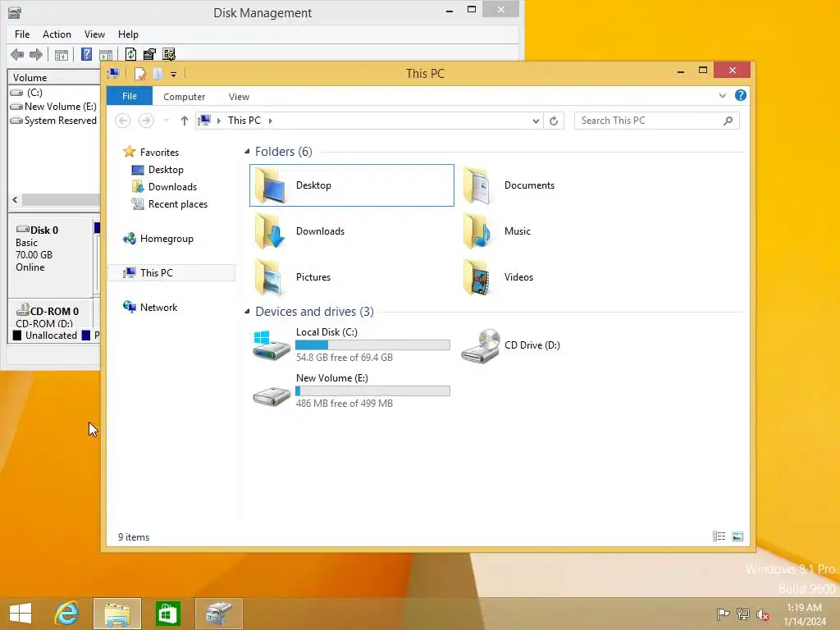The image size is (840, 630).
Task: Click the blue Help icon in This PC
Action: click(741, 95)
